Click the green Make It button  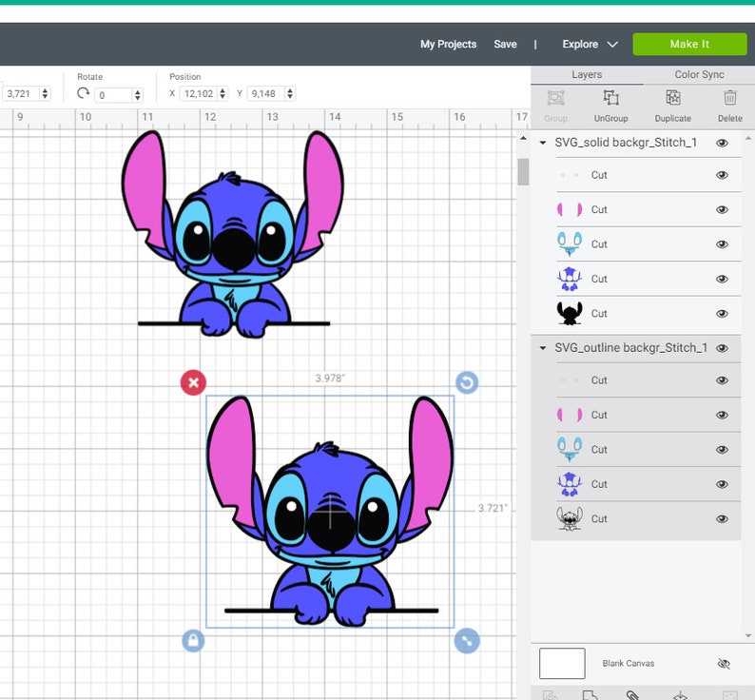tap(689, 45)
